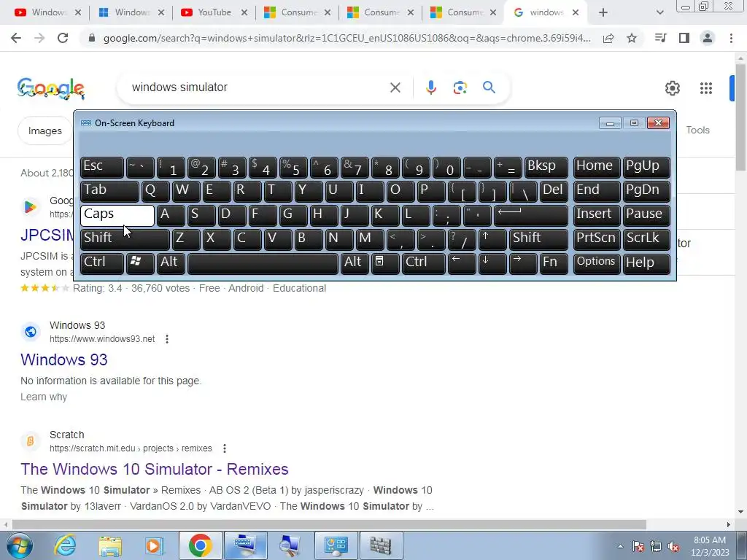Show hidden system tray icons
Screen dimensions: 747x560
620,546
